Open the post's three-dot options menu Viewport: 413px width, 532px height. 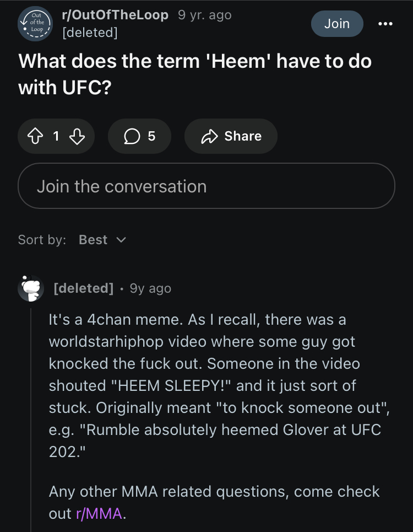(385, 24)
